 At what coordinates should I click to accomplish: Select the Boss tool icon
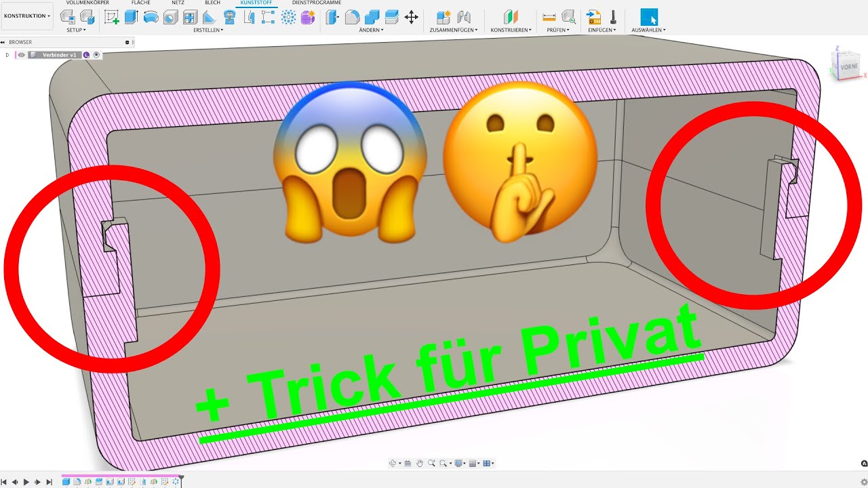coord(230,18)
